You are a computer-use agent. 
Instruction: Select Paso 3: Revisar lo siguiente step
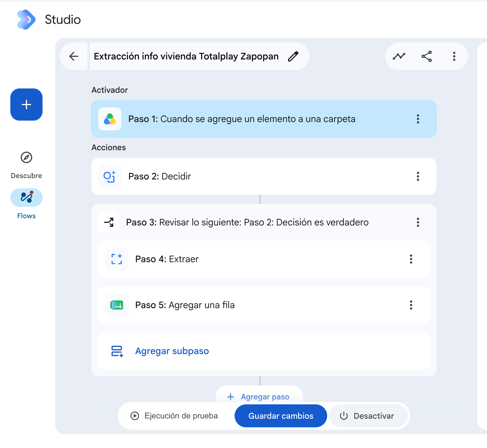pos(264,222)
